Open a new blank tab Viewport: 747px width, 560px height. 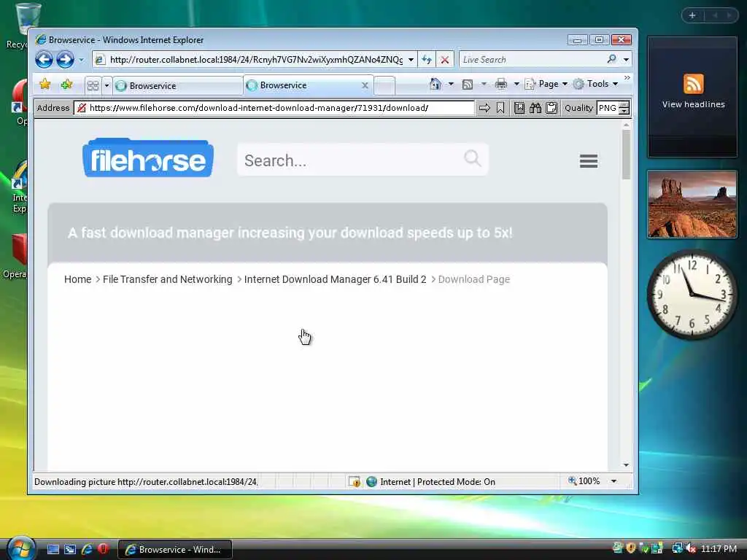click(384, 86)
